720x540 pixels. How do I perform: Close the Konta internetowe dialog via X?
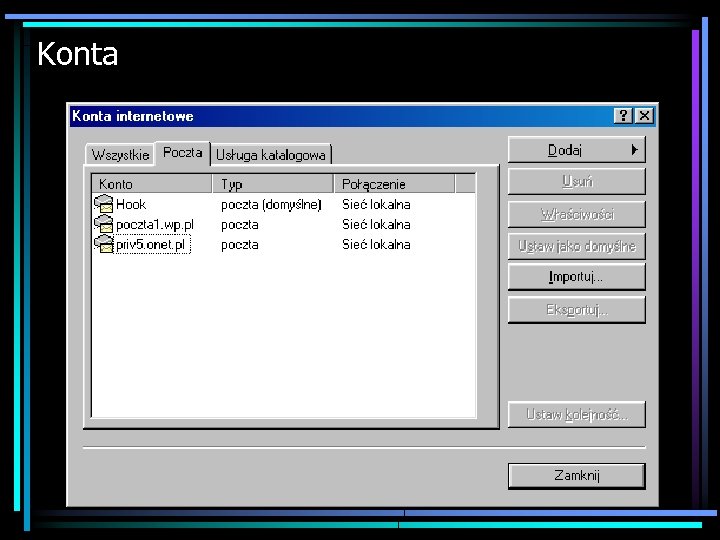644,116
